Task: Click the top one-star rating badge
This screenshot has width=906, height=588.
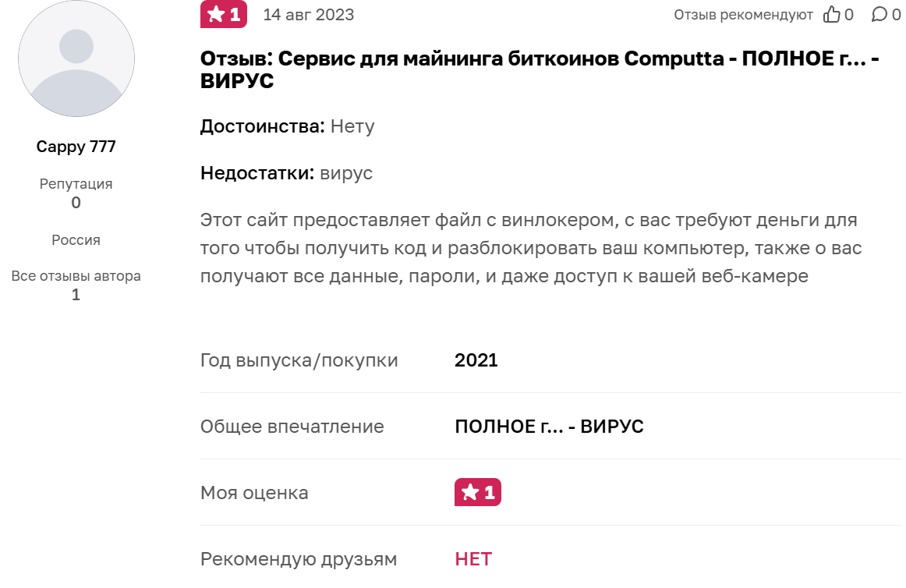Action: coord(224,15)
